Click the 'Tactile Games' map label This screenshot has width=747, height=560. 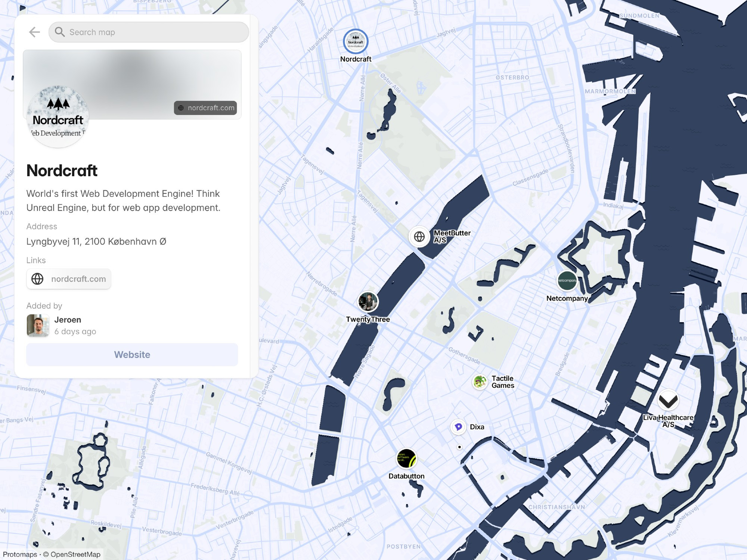(x=503, y=382)
